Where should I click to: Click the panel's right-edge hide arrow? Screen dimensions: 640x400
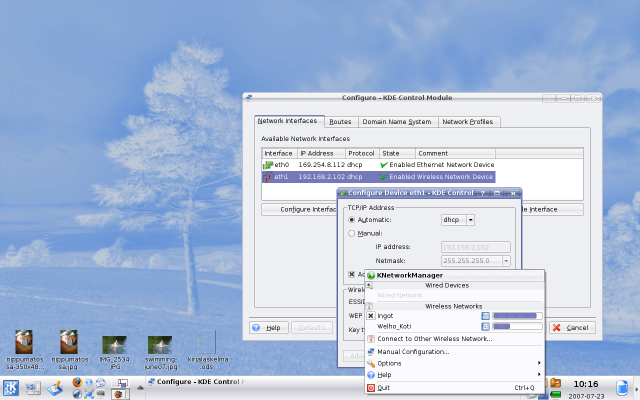636,388
